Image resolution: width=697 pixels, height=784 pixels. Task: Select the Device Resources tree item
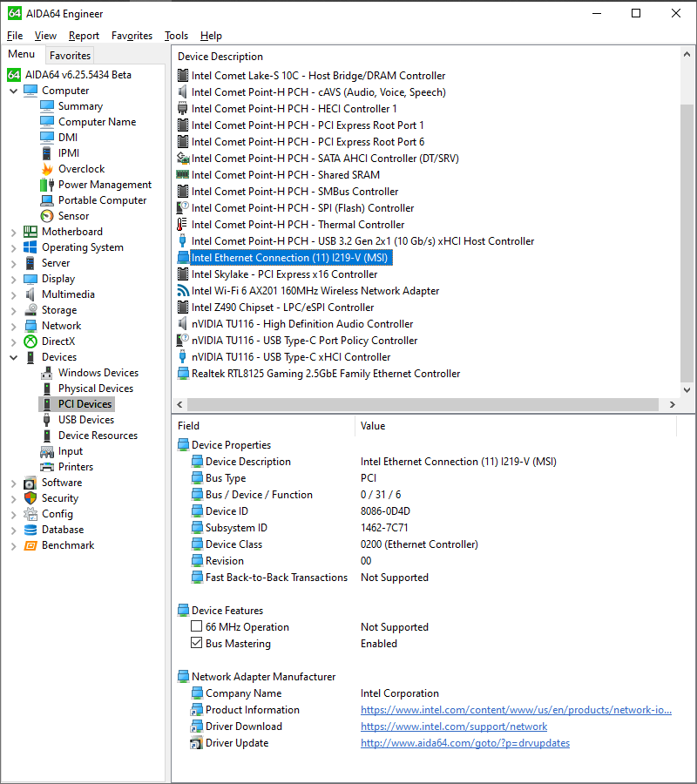point(98,436)
